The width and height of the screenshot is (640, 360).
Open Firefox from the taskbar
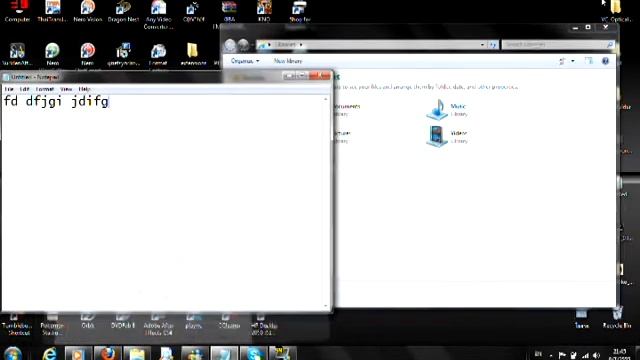point(107,353)
